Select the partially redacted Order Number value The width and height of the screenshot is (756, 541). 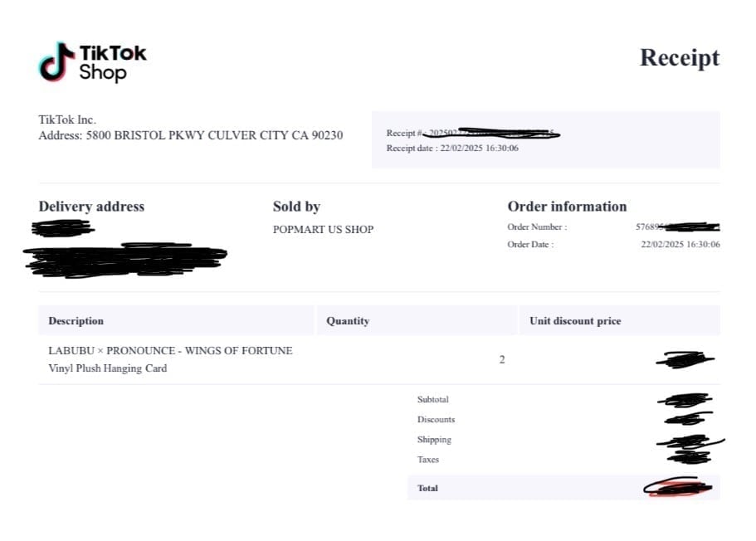point(677,227)
